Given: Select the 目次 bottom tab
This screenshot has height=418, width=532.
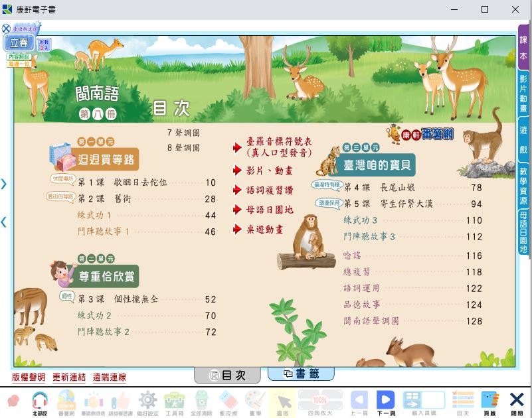Looking at the screenshot, I should point(227,376).
